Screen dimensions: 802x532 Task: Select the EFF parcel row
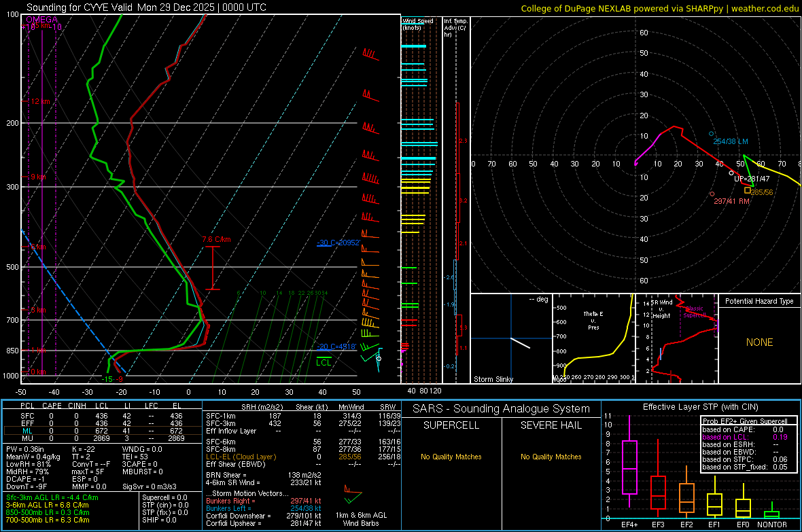101,423
